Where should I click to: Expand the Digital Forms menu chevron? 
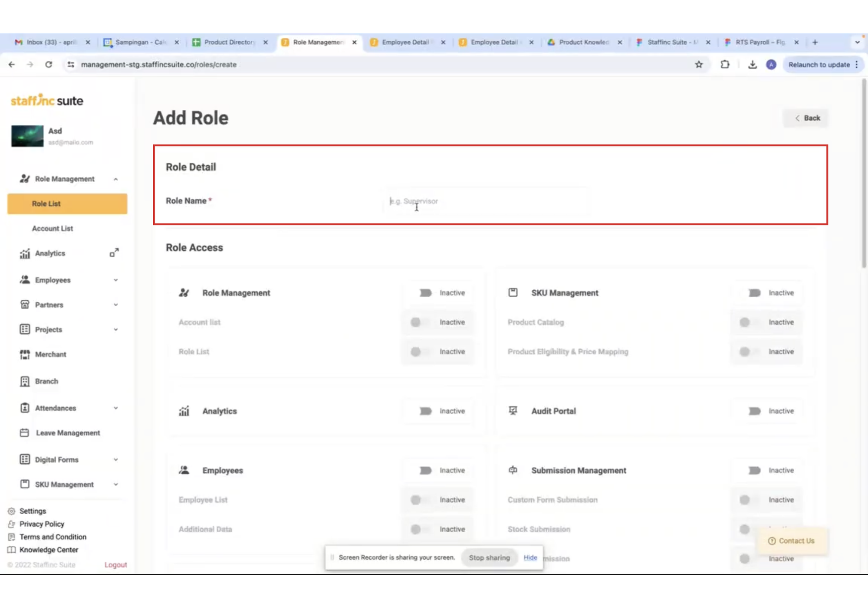tap(116, 460)
